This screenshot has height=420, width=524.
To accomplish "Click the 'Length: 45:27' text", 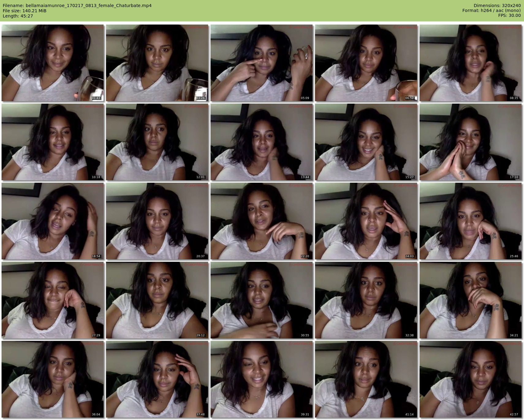I will [18, 16].
